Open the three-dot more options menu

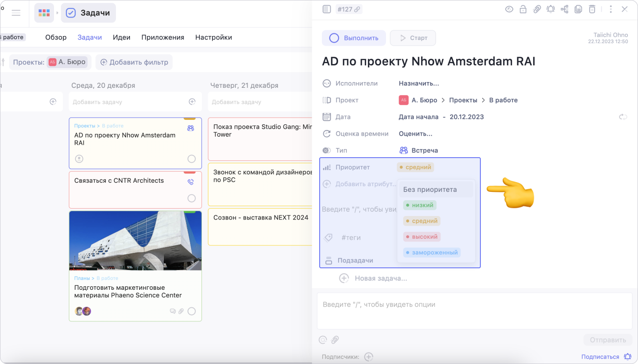click(x=611, y=9)
